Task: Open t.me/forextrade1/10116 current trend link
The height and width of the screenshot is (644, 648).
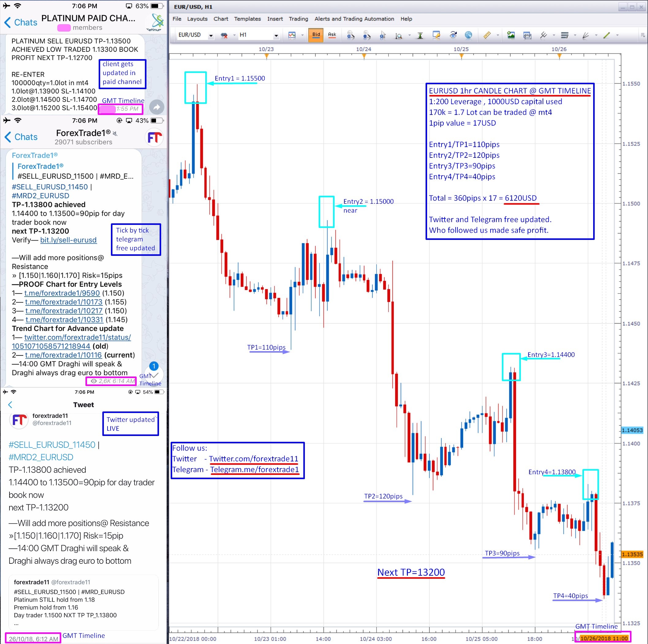Action: pos(63,355)
